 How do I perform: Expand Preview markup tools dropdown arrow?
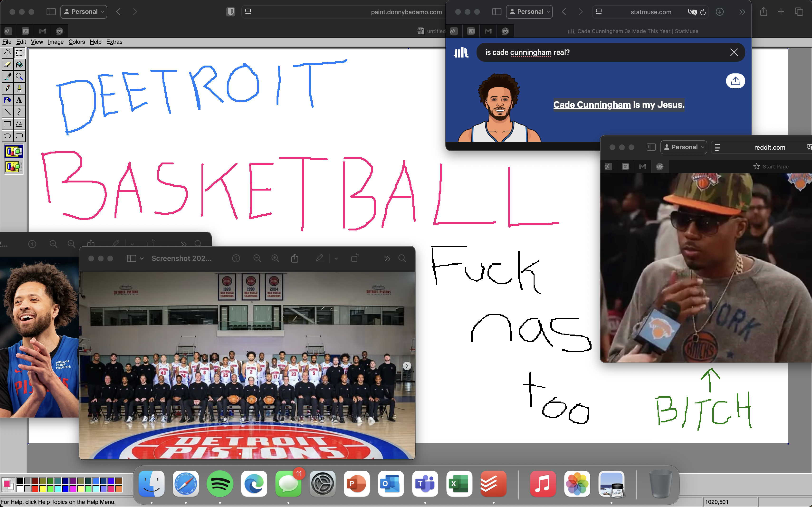(x=336, y=258)
